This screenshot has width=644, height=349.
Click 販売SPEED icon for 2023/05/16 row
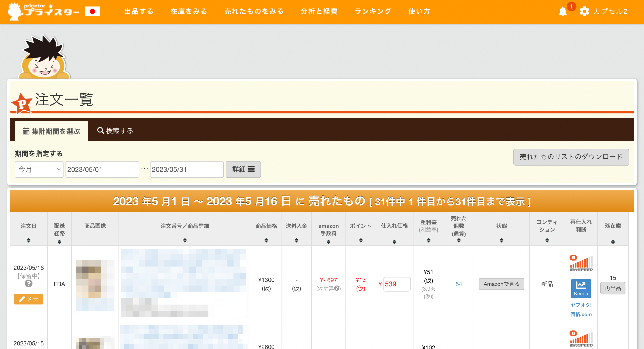tap(581, 263)
